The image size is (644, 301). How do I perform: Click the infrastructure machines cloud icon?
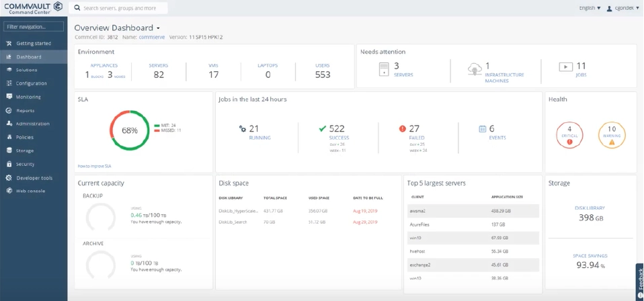pos(475,69)
